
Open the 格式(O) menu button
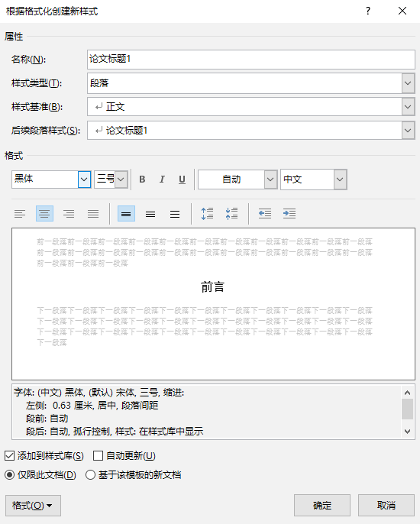33,506
